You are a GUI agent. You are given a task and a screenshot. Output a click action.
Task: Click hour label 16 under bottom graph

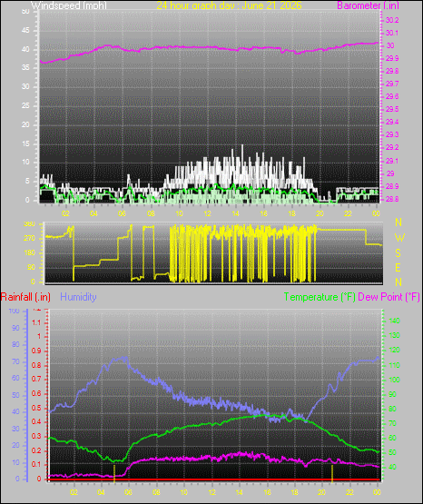pyautogui.click(x=267, y=492)
